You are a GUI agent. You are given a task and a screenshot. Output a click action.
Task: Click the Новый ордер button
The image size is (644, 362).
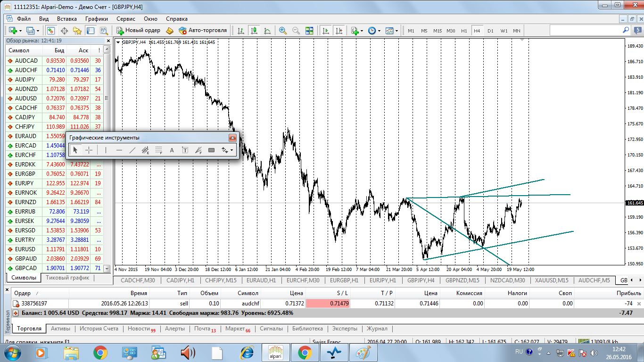139,31
